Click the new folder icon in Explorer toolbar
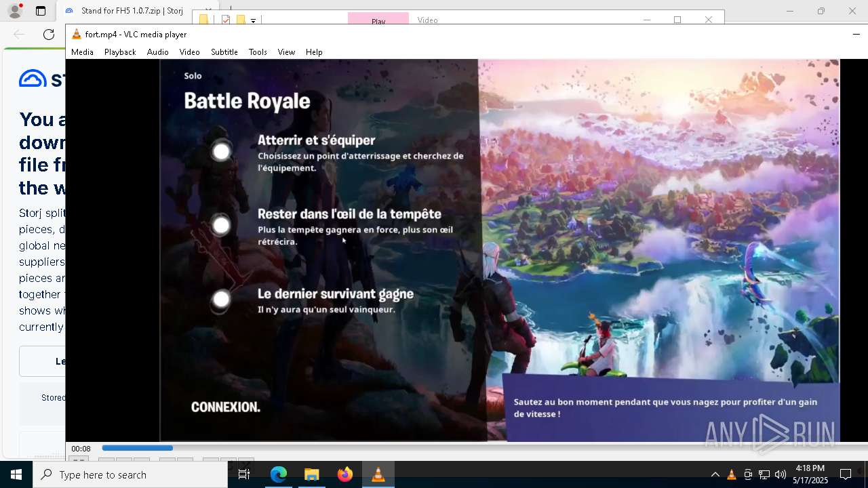 (240, 20)
